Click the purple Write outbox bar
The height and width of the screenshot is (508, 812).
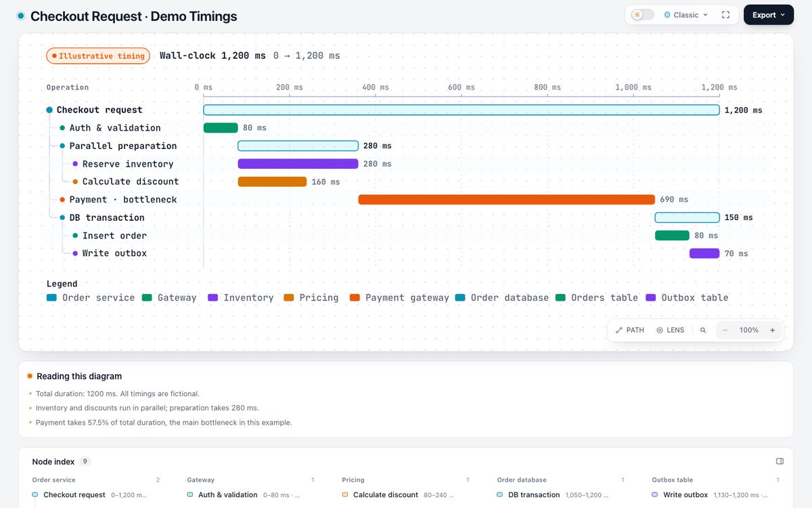[x=704, y=253]
